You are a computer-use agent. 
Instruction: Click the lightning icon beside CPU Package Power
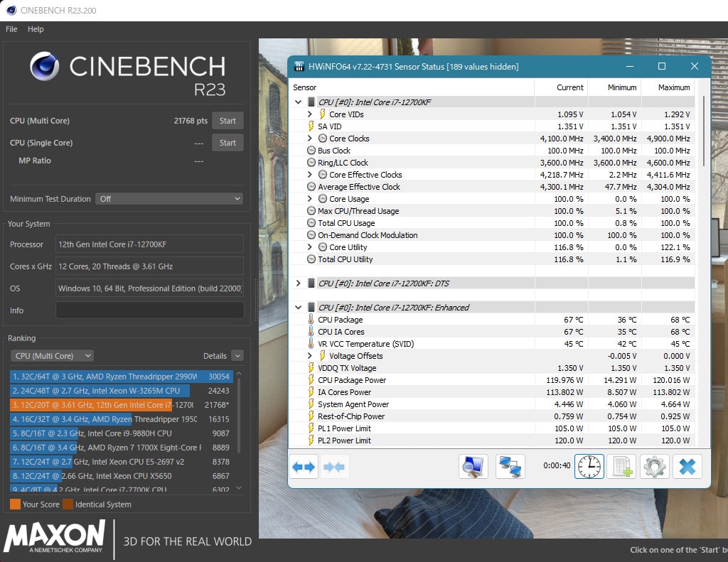tap(311, 379)
